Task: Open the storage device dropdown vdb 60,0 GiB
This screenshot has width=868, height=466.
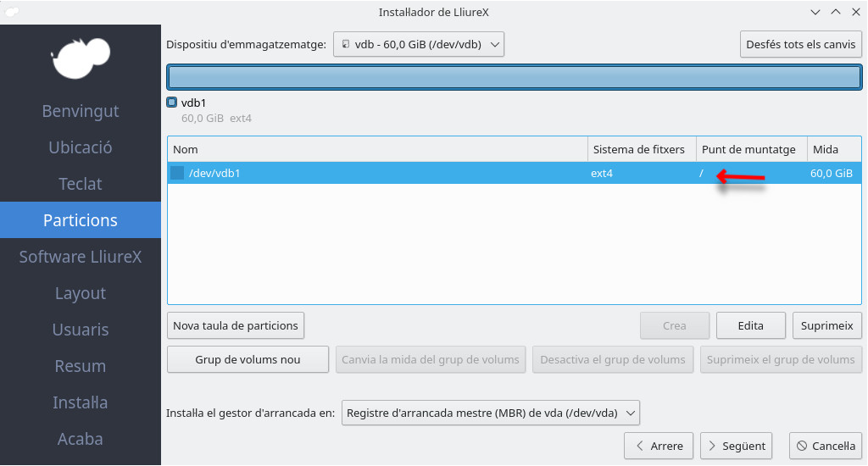Action: tap(419, 44)
